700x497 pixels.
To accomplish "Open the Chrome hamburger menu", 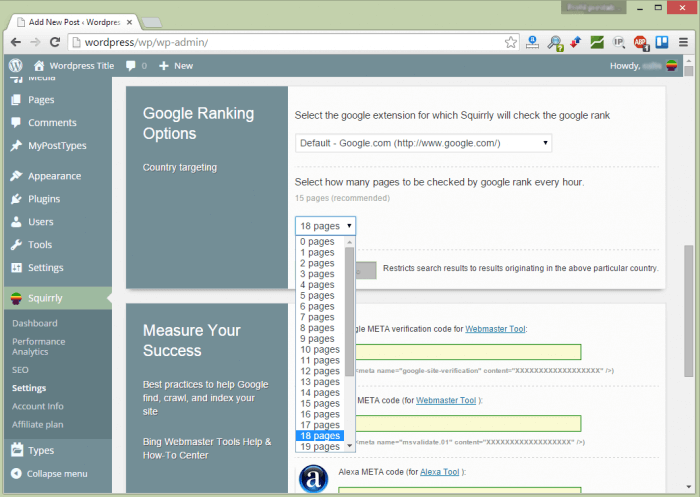I will [x=682, y=42].
